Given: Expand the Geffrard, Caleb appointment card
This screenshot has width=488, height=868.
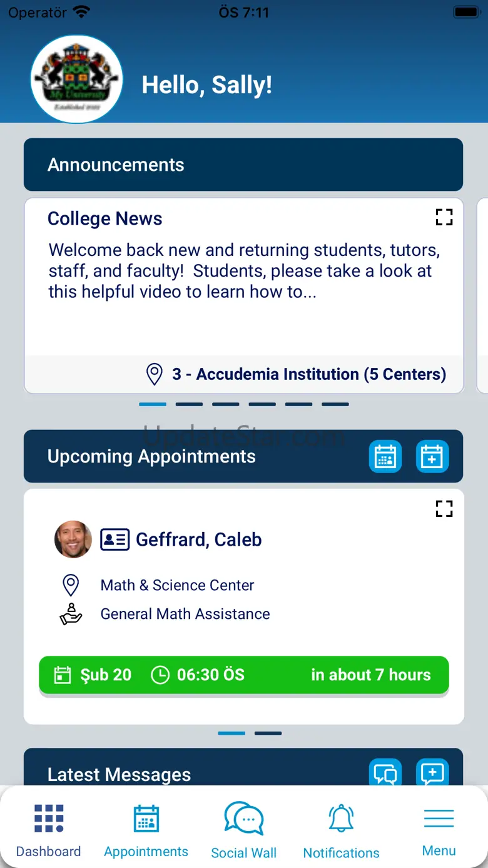Looking at the screenshot, I should (x=444, y=508).
